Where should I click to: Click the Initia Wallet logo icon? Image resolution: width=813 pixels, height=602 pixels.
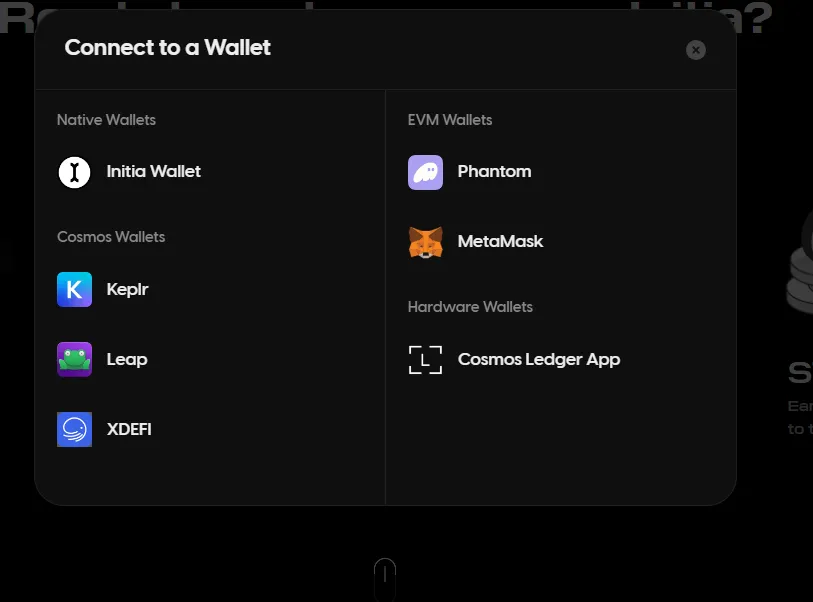[74, 172]
